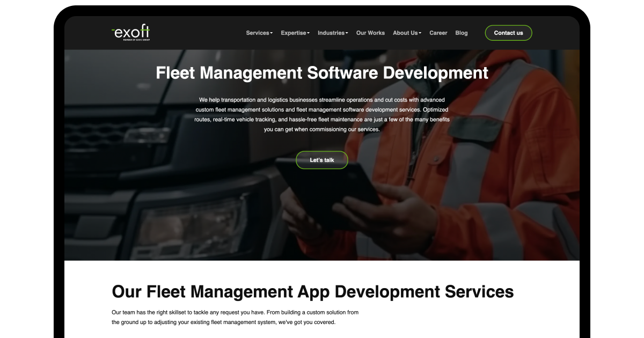The image size is (644, 338).
Task: Expand the Industries dropdown menu
Action: click(x=333, y=33)
